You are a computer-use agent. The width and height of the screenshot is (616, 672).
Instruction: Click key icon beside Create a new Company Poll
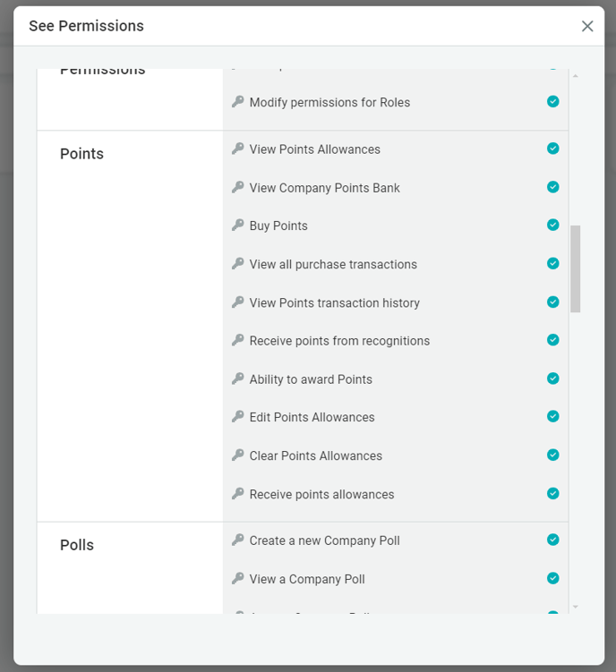coord(237,540)
